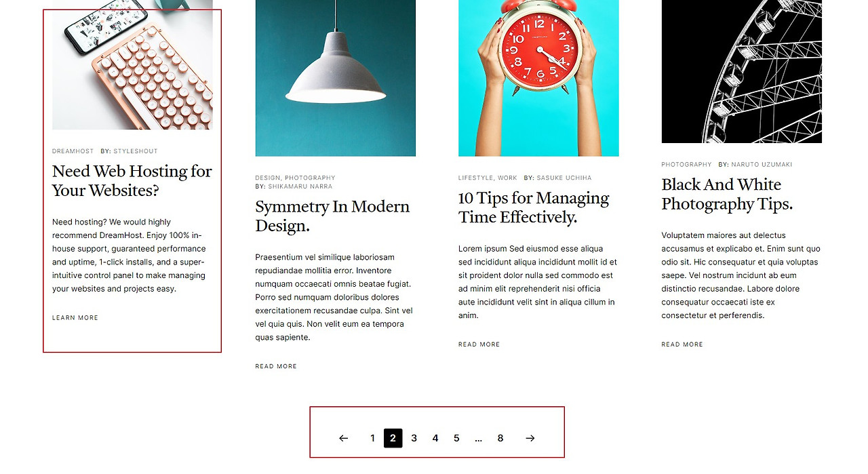
Task: Open '10 Tips for Managing Time Effectively' title
Action: point(534,208)
